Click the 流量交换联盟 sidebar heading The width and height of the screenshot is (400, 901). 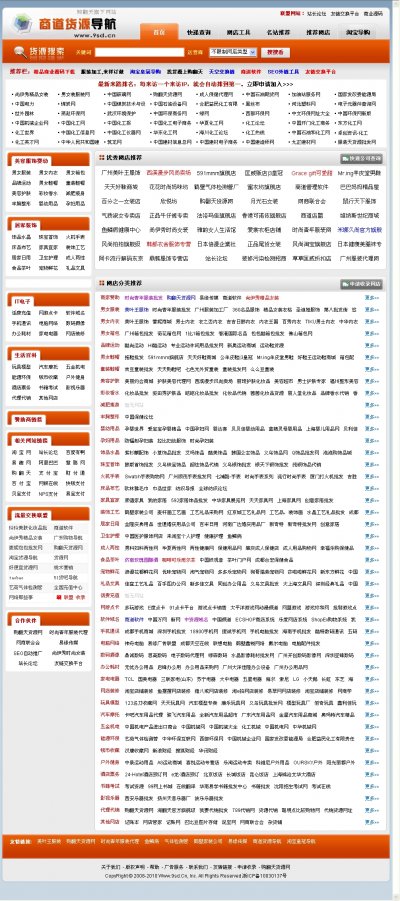pyautogui.click(x=31, y=515)
